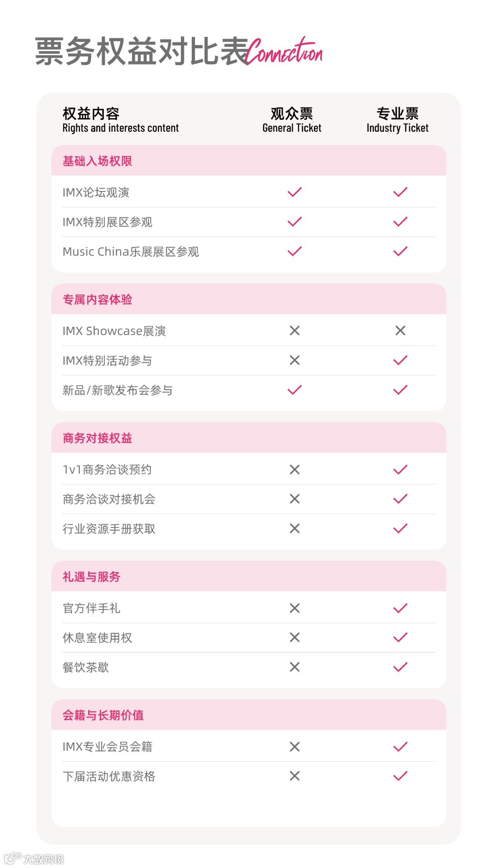Click the 专业票 Industry Ticket column heading
The width and height of the screenshot is (492, 868).
(398, 120)
